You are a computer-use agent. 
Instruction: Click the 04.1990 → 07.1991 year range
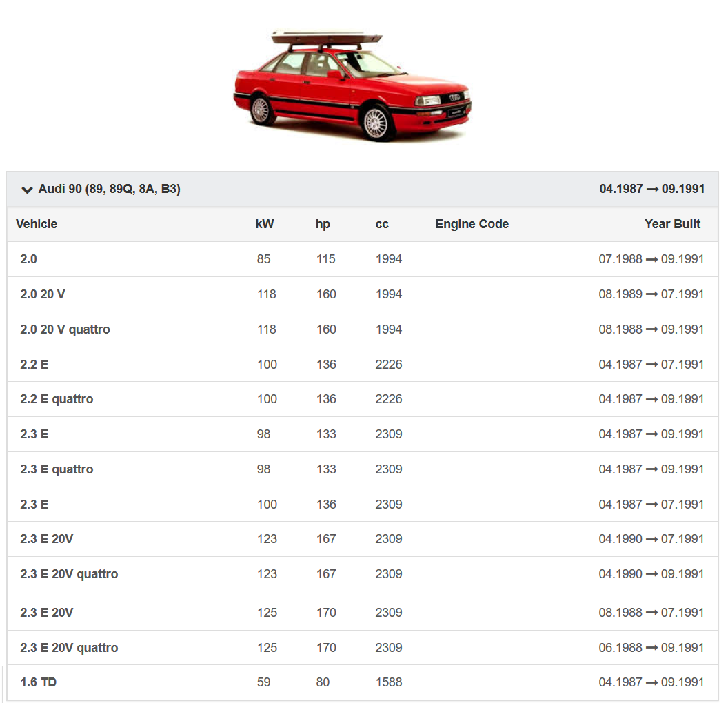pos(651,539)
